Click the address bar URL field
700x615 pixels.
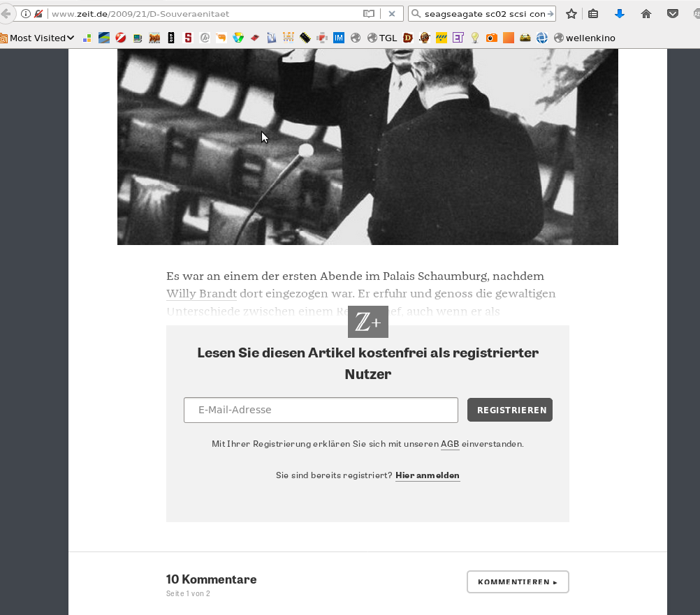point(205,14)
